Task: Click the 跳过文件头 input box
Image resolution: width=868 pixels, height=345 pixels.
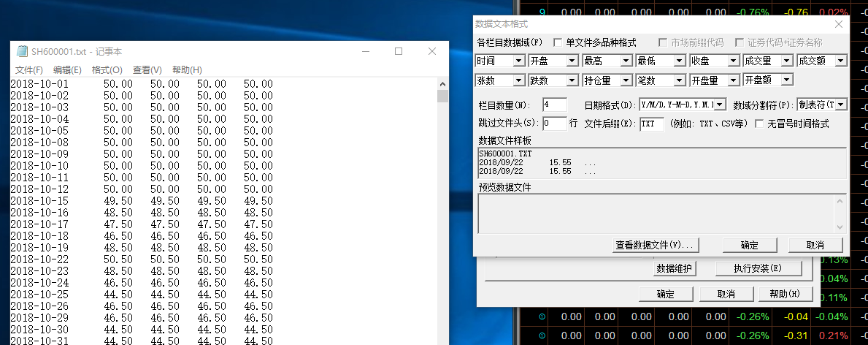Action: pyautogui.click(x=555, y=124)
